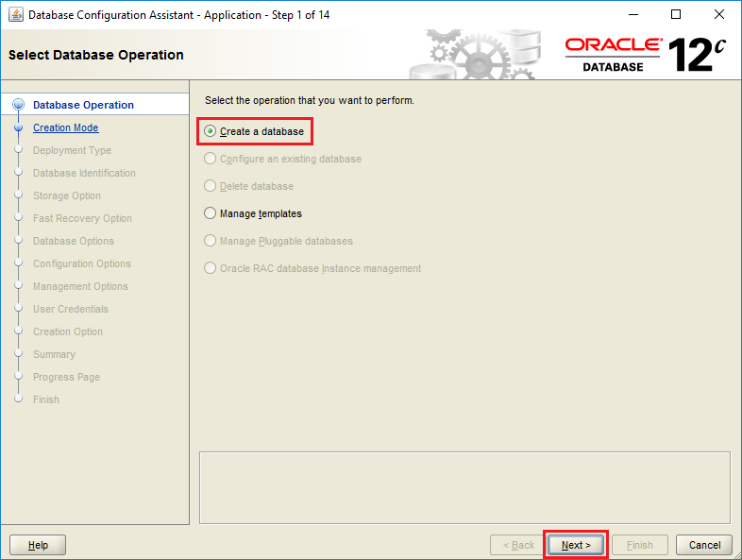Minimize the Database Configuration Assistant window
Viewport: 742px width, 560px height.
pyautogui.click(x=633, y=15)
